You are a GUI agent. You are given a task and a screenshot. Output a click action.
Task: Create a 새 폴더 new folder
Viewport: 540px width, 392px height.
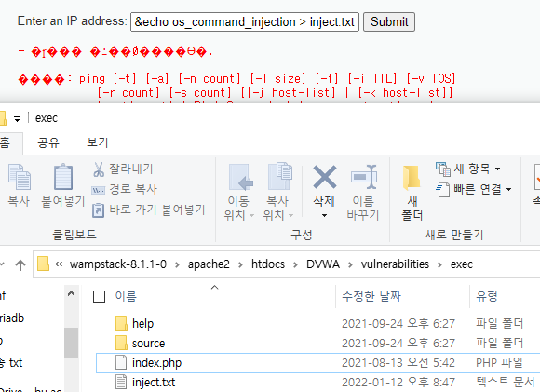[412, 193]
